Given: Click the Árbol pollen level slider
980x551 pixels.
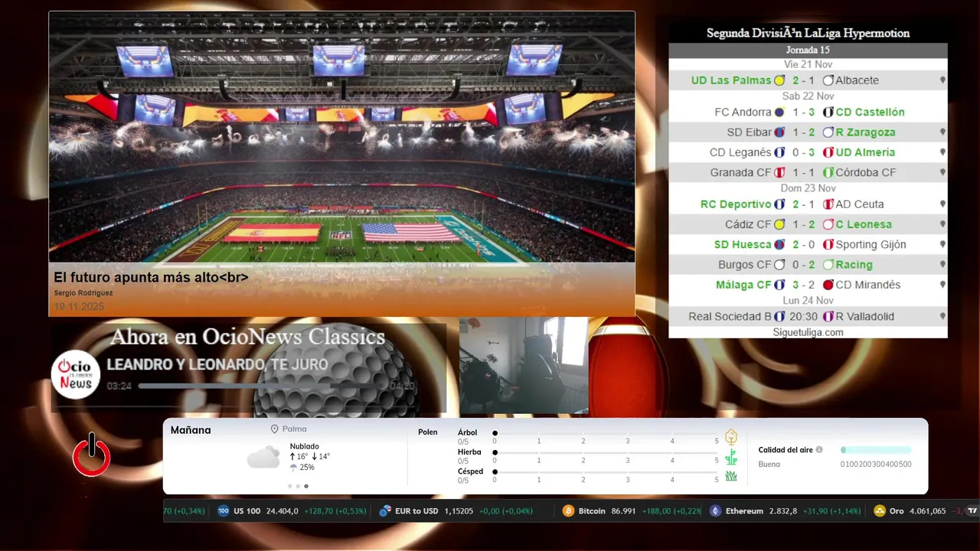Looking at the screenshot, I should pyautogui.click(x=606, y=433).
